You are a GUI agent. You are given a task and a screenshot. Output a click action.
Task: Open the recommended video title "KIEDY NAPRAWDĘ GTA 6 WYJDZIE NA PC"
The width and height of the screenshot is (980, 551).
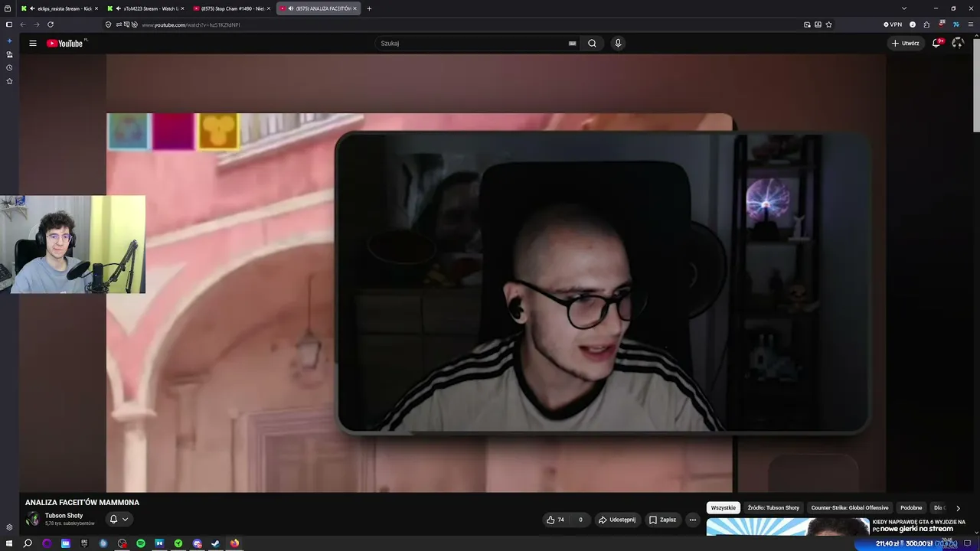919,526
